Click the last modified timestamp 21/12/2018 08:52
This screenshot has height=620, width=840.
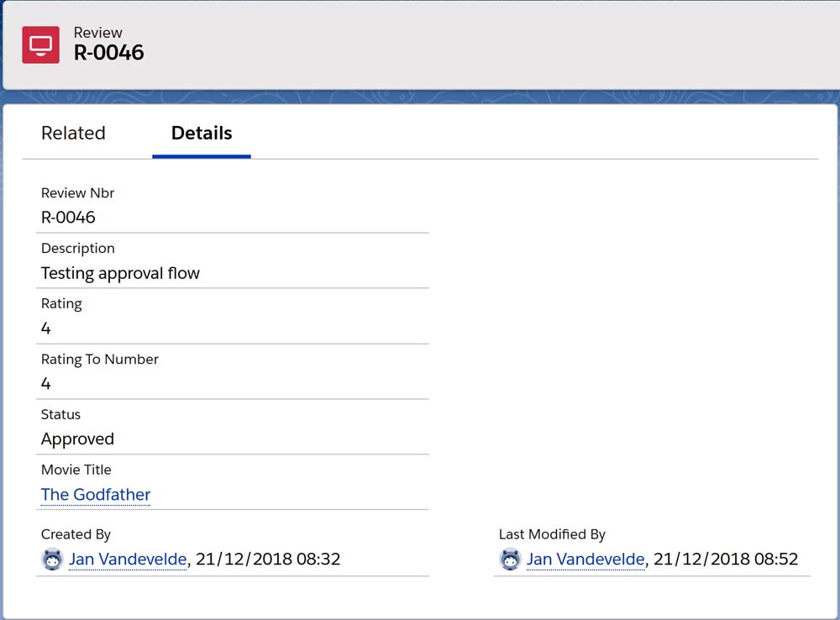(x=726, y=560)
